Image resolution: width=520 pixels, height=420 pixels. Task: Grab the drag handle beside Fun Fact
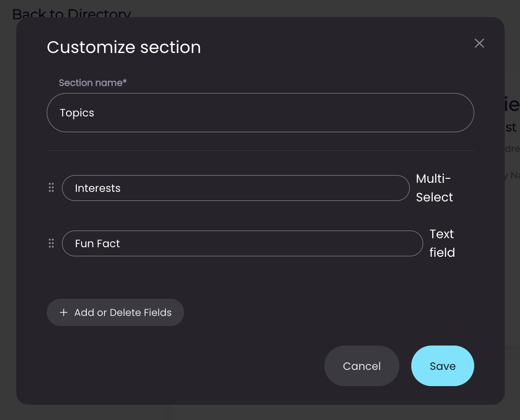click(52, 243)
